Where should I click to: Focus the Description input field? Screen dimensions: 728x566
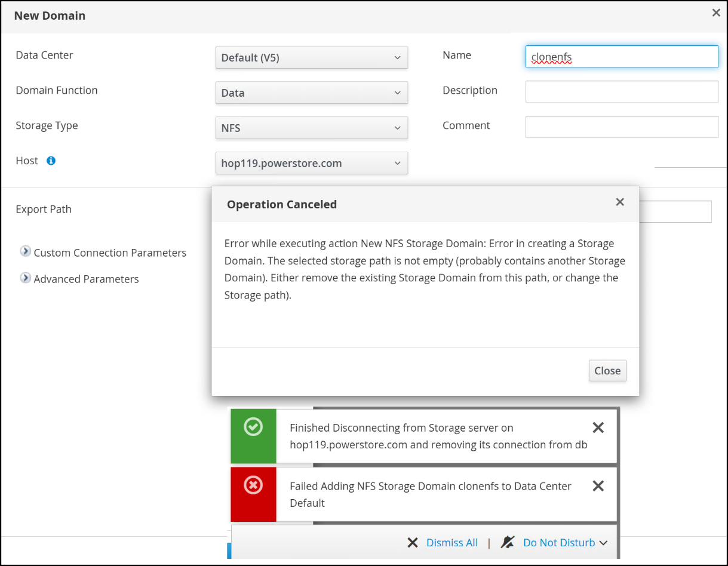click(622, 92)
